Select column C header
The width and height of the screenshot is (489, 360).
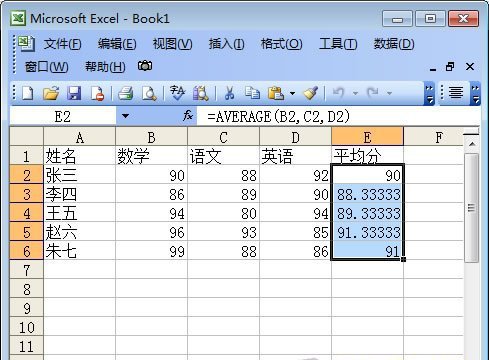pos(224,137)
